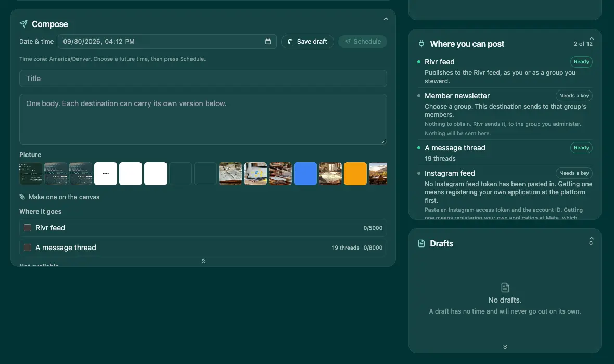Click Needs a key beside Member newsletter
This screenshot has width=614, height=364.
tap(574, 96)
